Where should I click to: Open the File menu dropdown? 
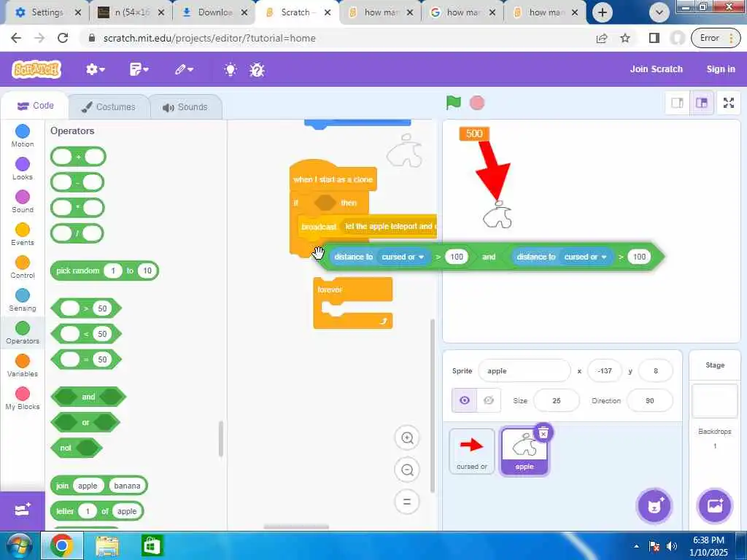139,69
